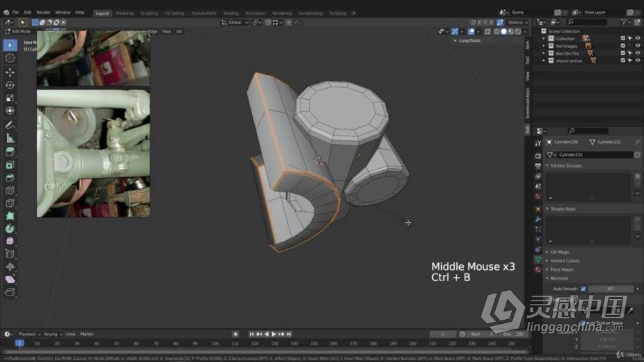The height and width of the screenshot is (362, 644).
Task: Open the Window menu
Action: tap(62, 12)
